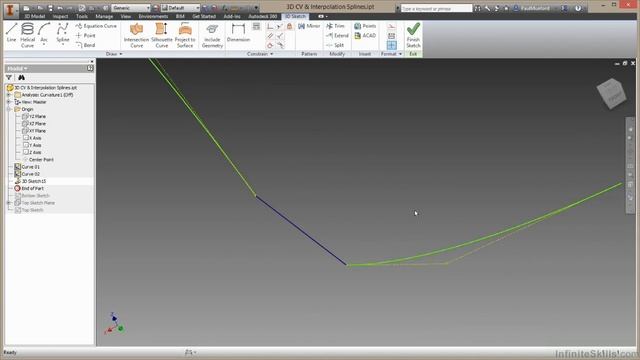Image resolution: width=640 pixels, height=360 pixels.
Task: Select the Spline tool
Action: tap(62, 33)
